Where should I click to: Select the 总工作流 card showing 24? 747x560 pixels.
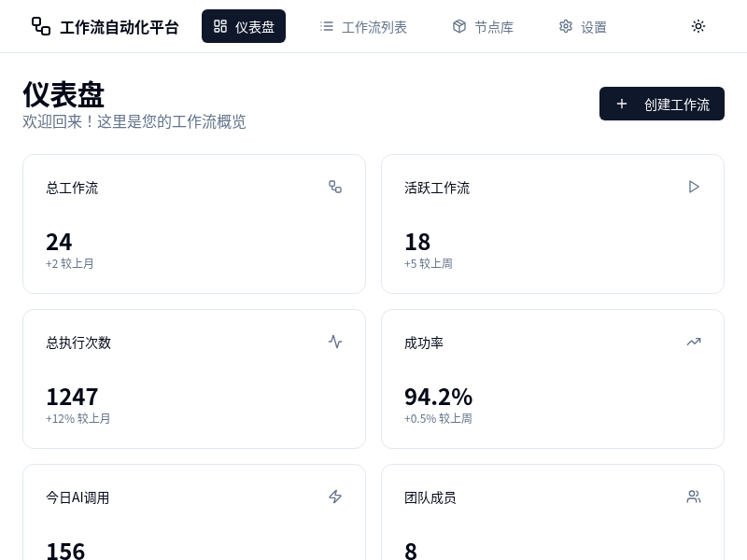pyautogui.click(x=194, y=224)
